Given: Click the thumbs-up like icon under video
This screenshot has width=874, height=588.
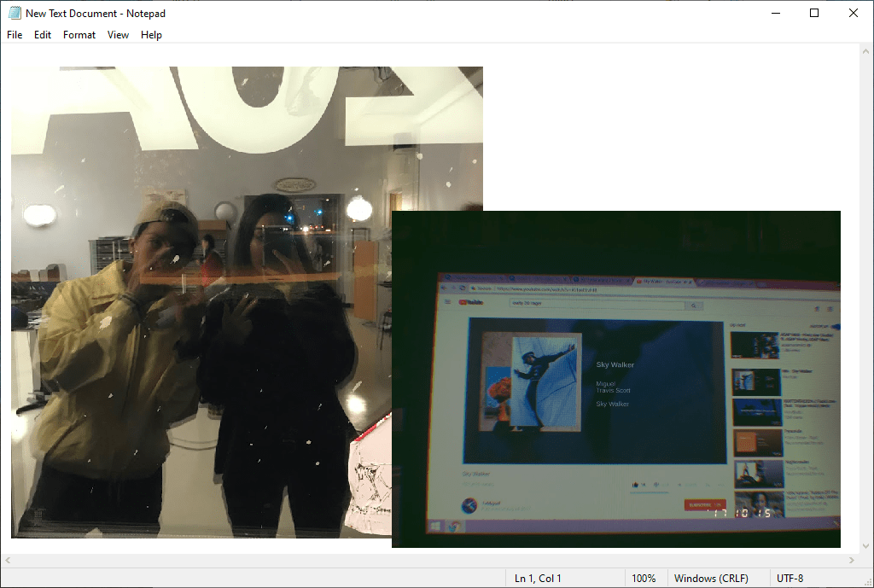Looking at the screenshot, I should 635,485.
